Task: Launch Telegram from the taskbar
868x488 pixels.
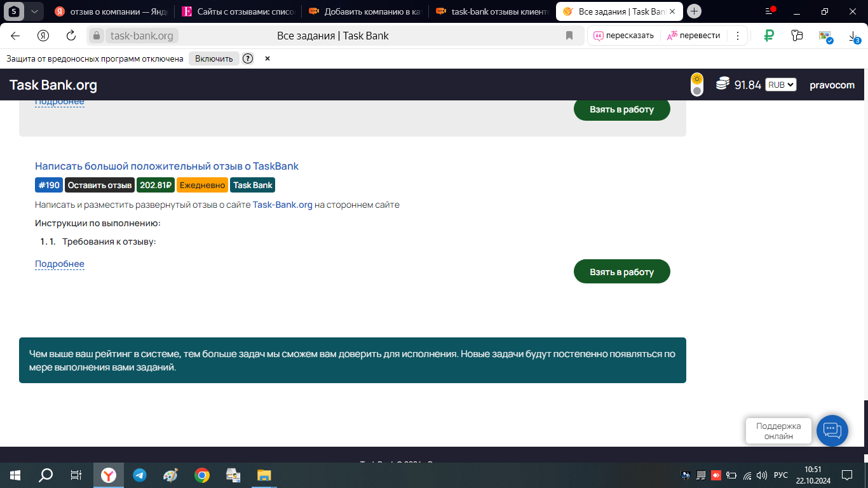Action: click(139, 475)
